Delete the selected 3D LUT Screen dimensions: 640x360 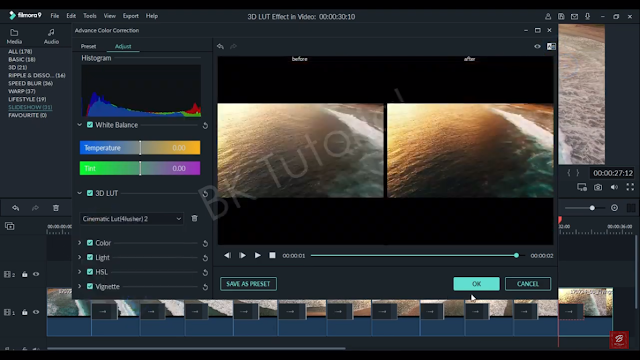coord(195,218)
